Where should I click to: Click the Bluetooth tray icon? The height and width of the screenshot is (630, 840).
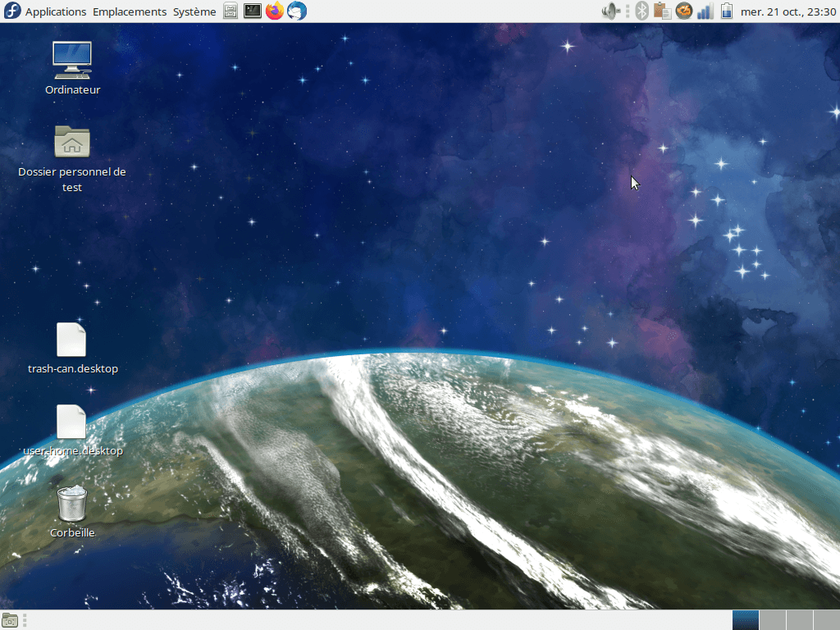coord(641,11)
